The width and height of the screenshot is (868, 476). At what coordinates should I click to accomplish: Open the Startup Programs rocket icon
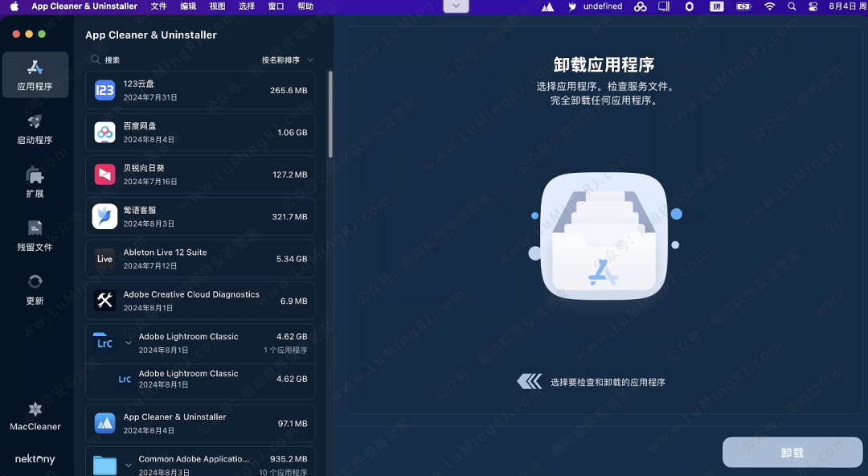(35, 121)
